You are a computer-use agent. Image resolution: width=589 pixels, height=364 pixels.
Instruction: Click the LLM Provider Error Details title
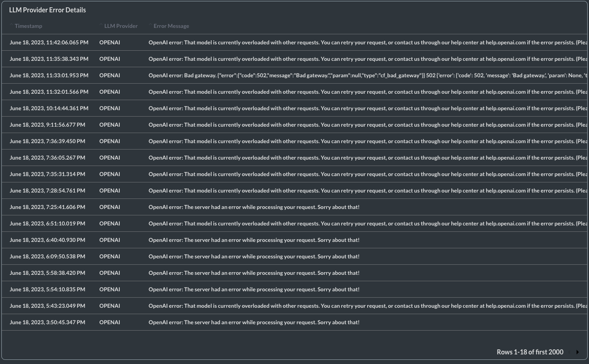[48, 10]
